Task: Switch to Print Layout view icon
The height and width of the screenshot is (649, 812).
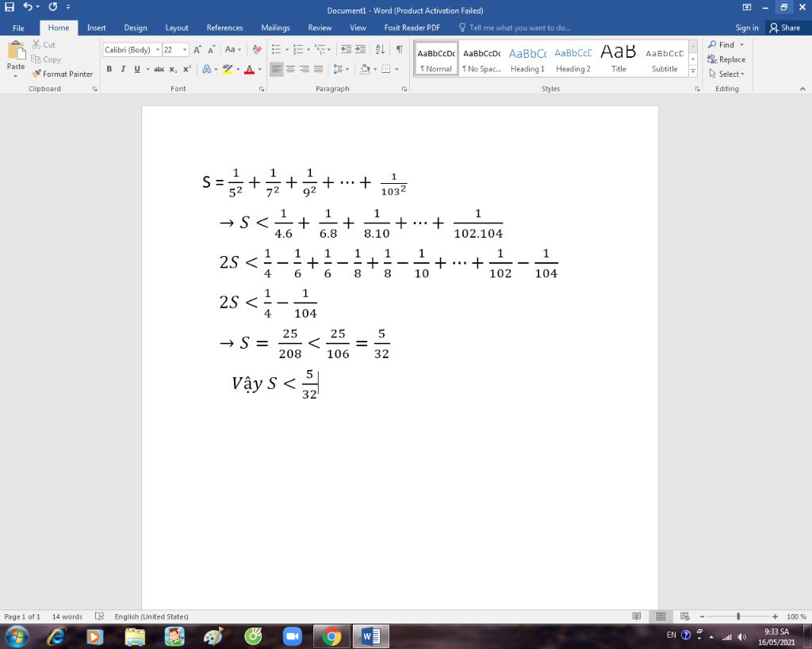Action: (x=661, y=617)
